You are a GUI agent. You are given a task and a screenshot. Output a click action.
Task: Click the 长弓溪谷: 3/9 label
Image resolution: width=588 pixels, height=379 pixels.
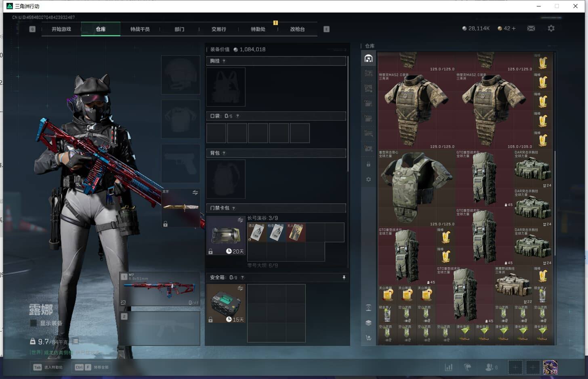[x=262, y=218]
